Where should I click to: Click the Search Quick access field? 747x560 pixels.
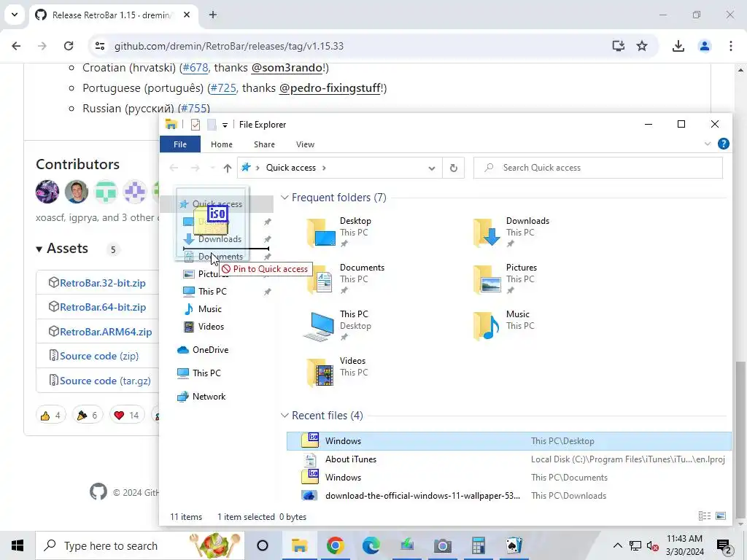click(x=598, y=168)
